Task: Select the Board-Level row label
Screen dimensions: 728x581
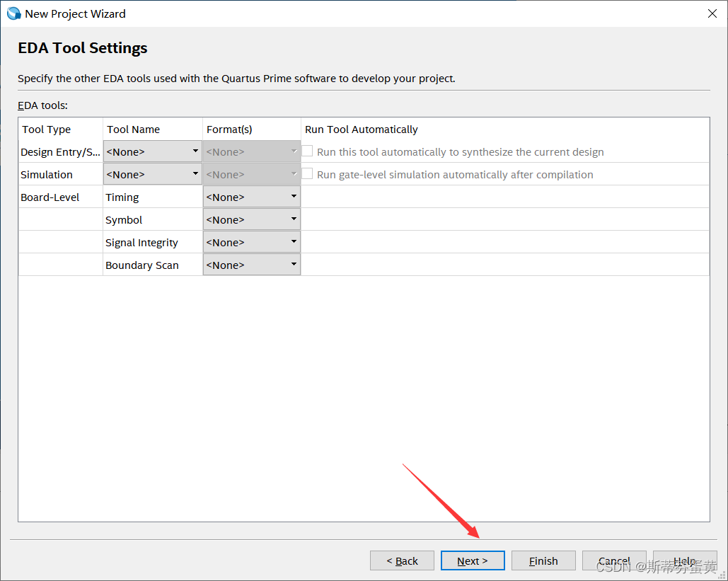Action: 60,197
